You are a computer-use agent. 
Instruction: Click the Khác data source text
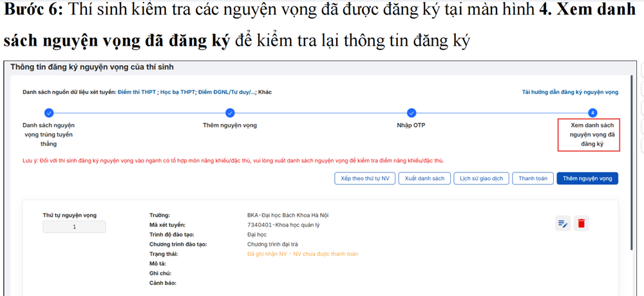[265, 93]
